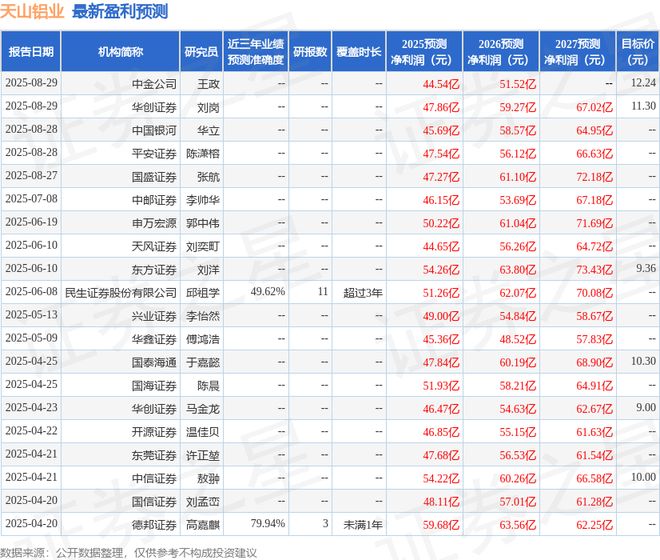
Task: Click analyst name 马金龙
Action: point(203,409)
